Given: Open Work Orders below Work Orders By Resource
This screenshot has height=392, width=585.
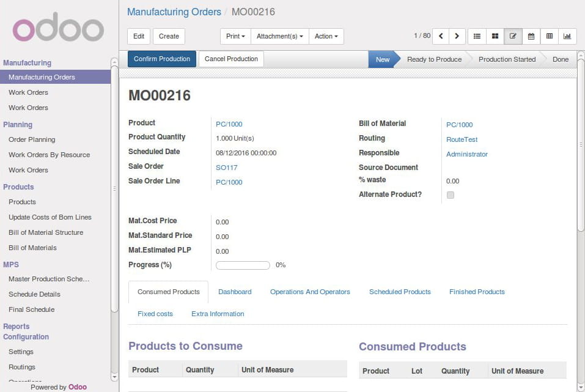Looking at the screenshot, I should point(28,170).
